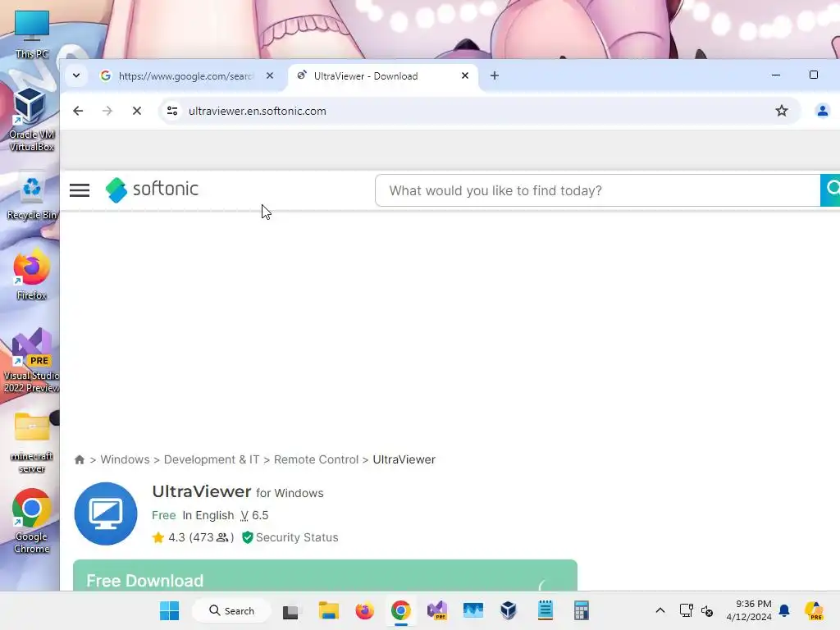The height and width of the screenshot is (630, 840).
Task: Maximize the Chrome window
Action: click(x=813, y=75)
